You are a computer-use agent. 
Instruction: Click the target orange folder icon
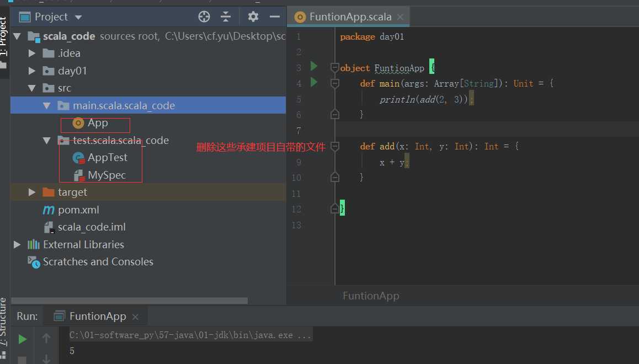coord(49,192)
